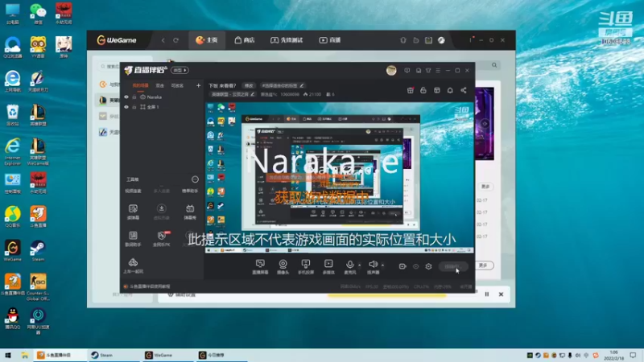Select the Naraka source row
The height and width of the screenshot is (362, 644).
pyautogui.click(x=163, y=97)
